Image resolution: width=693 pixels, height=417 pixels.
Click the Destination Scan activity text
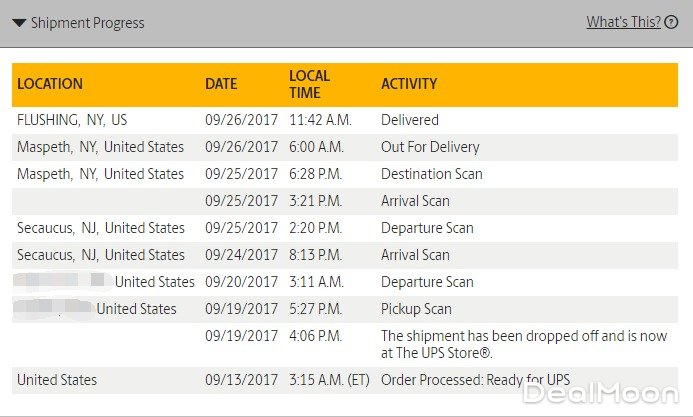(x=431, y=174)
